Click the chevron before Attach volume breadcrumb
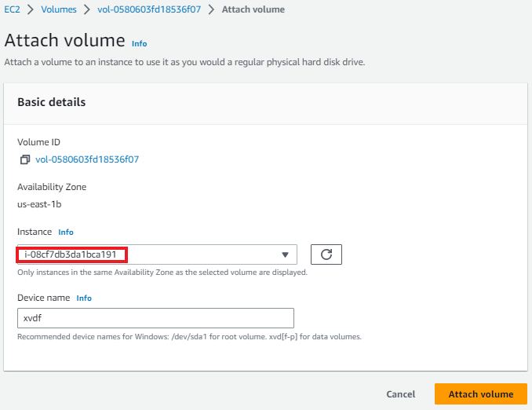This screenshot has height=410, width=532. click(x=211, y=9)
